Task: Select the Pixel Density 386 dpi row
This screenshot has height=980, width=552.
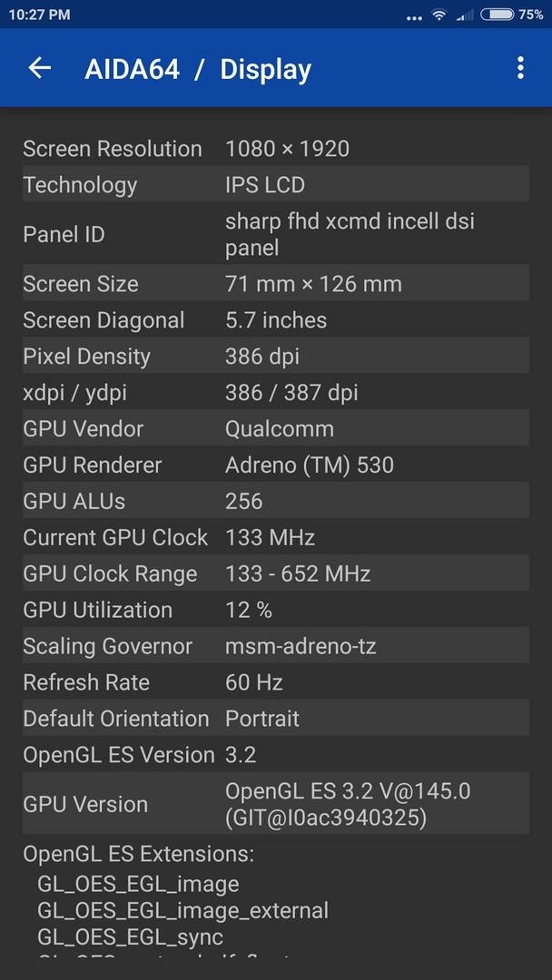Action: click(x=276, y=357)
